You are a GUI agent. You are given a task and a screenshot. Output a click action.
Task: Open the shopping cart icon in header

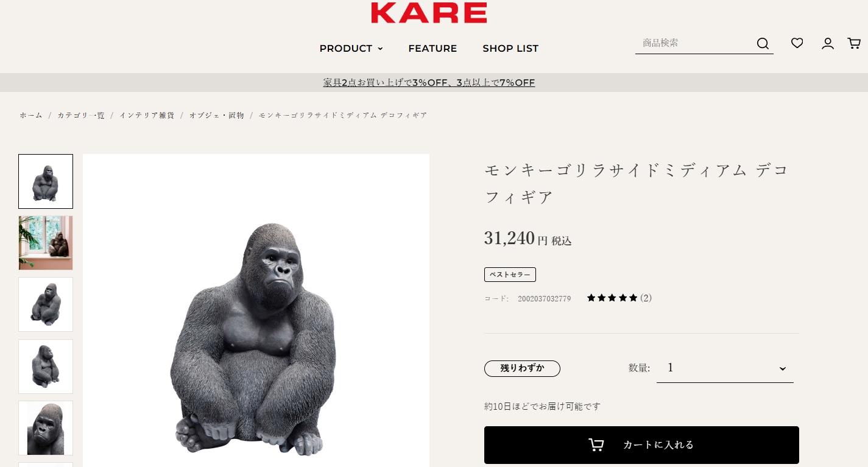pyautogui.click(x=854, y=43)
